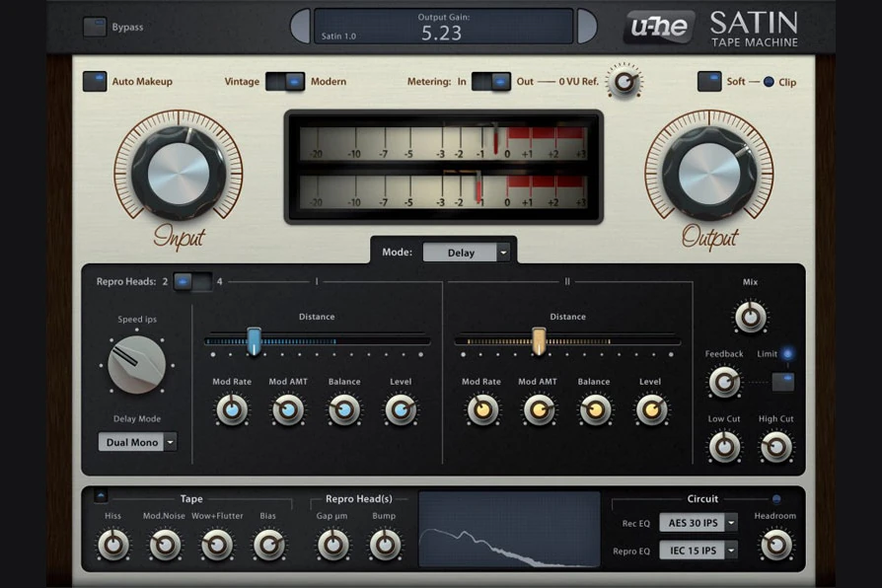This screenshot has height=588, width=882.
Task: Click the lower VU meter
Action: tap(443, 191)
